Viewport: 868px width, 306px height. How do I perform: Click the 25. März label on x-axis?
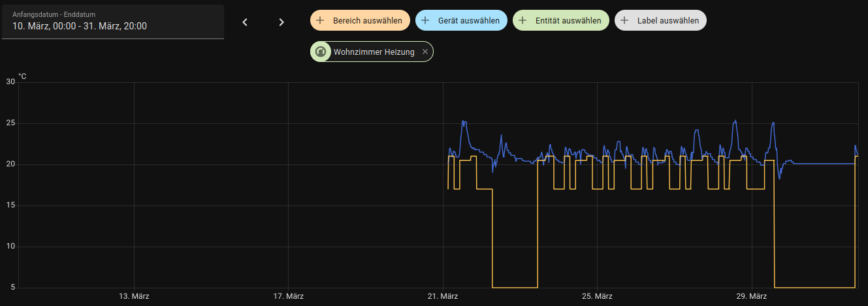tap(597, 296)
